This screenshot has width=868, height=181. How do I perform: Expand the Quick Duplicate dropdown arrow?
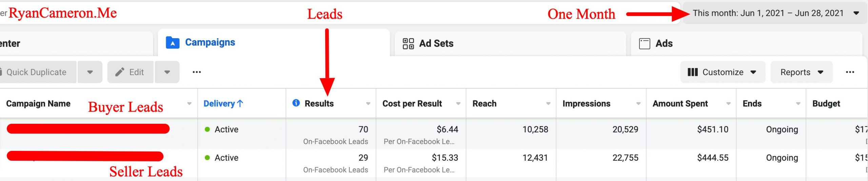click(x=90, y=72)
